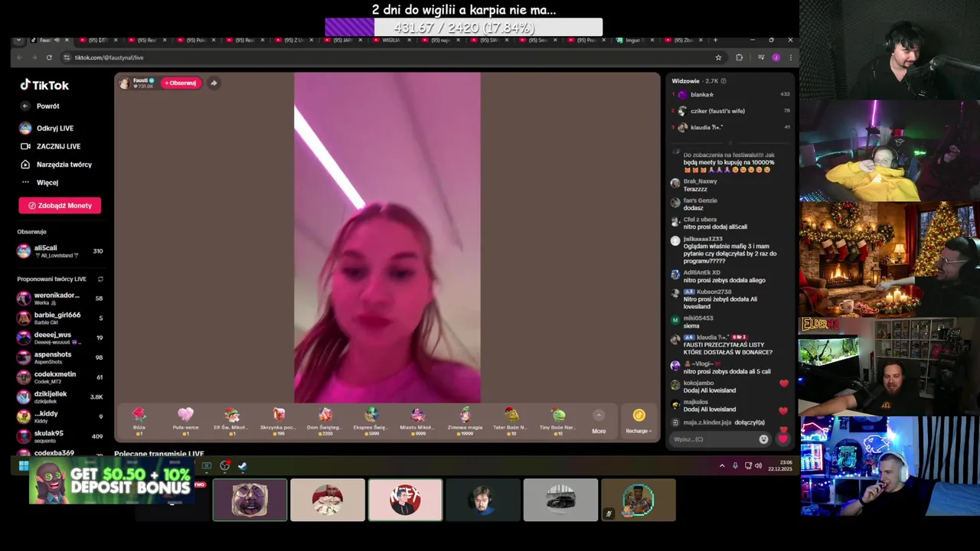Open Narzędzia twórcy menu item

(56, 165)
